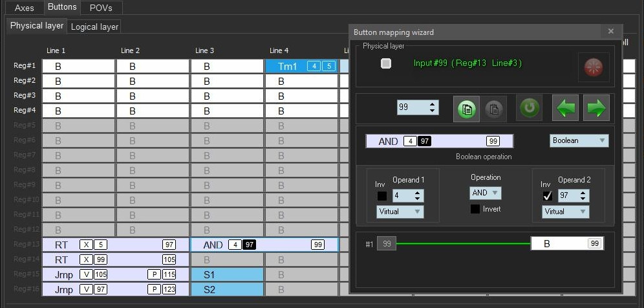Viewport: 644px width, 308px height.
Task: Click the Line 4 column header
Action: coord(279,50)
